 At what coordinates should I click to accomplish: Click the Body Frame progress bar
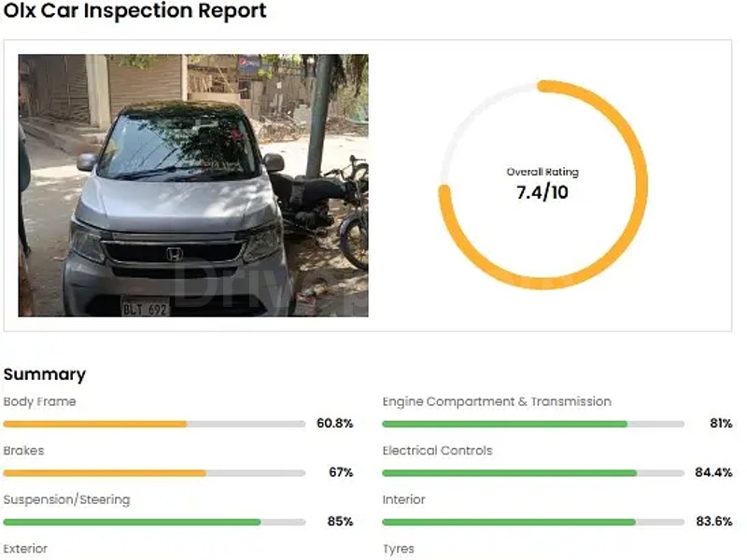[154, 424]
